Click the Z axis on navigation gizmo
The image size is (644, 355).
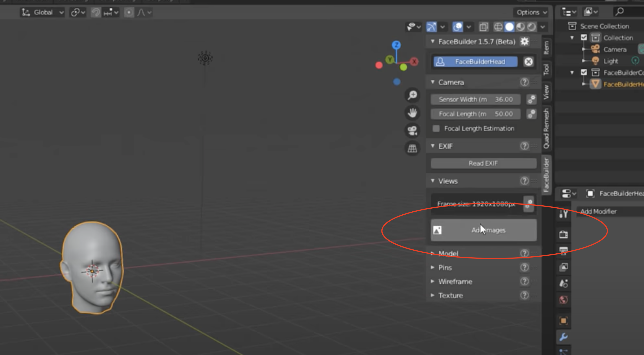(x=396, y=45)
